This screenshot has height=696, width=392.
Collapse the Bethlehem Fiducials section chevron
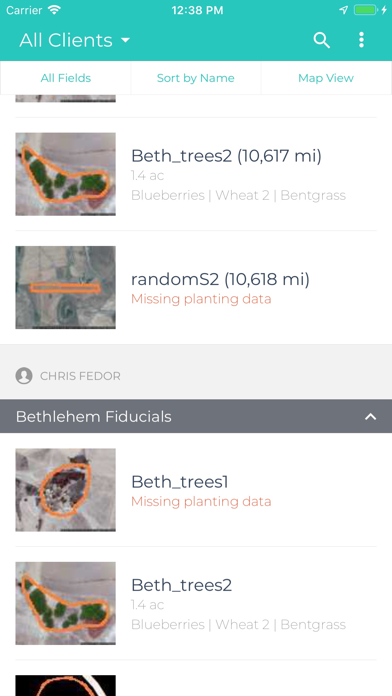coord(370,417)
